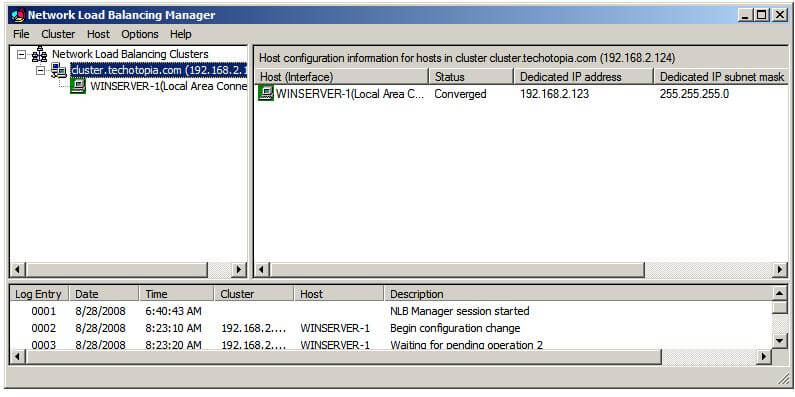The height and width of the screenshot is (397, 795).
Task: Click the 255.255.255.0 subnet mask cell
Action: (x=694, y=94)
